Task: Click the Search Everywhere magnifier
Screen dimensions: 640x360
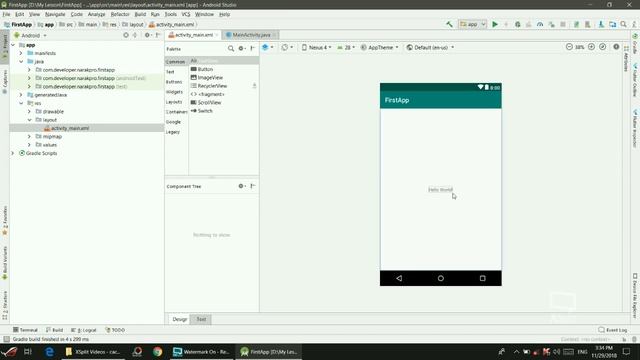Action: coord(624,24)
